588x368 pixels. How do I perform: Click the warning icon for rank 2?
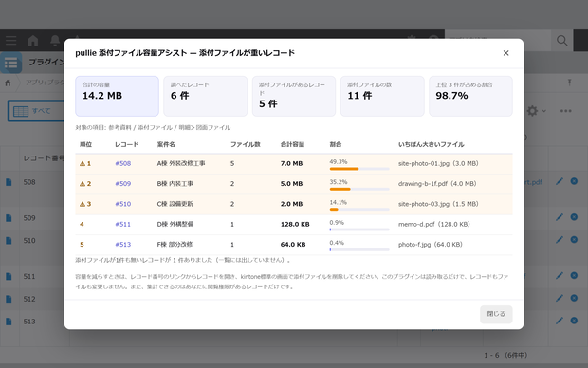[83, 184]
